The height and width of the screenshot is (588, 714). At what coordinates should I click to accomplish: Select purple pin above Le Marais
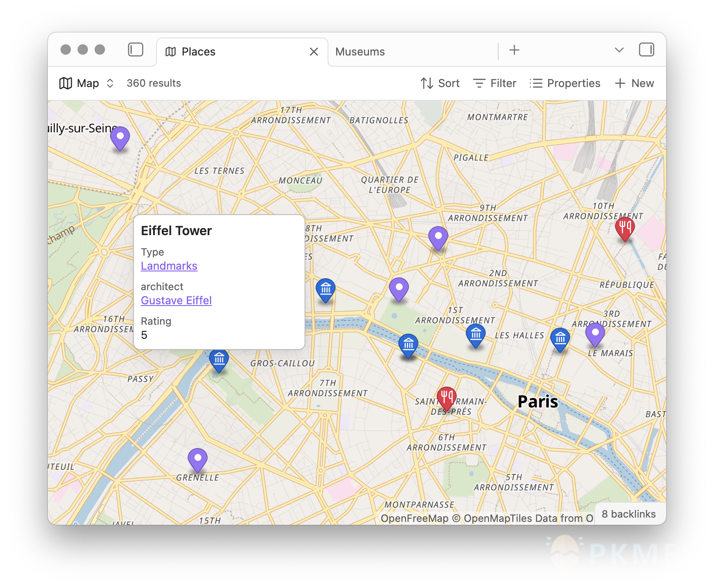[x=595, y=335]
